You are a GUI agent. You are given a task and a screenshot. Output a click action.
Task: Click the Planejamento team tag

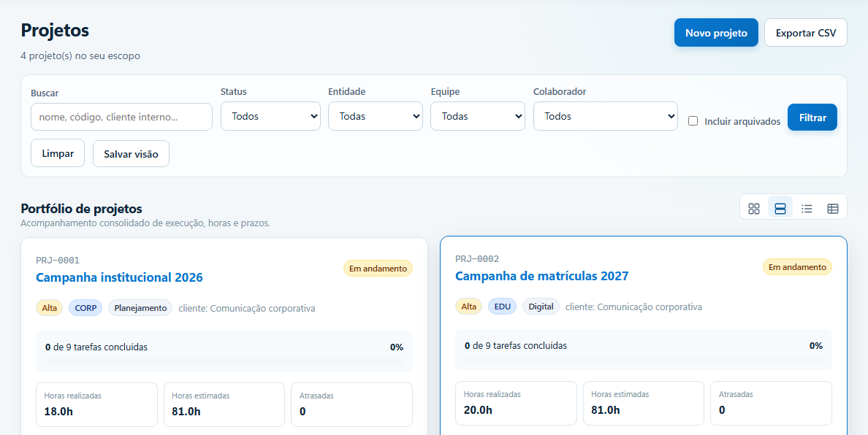[140, 308]
